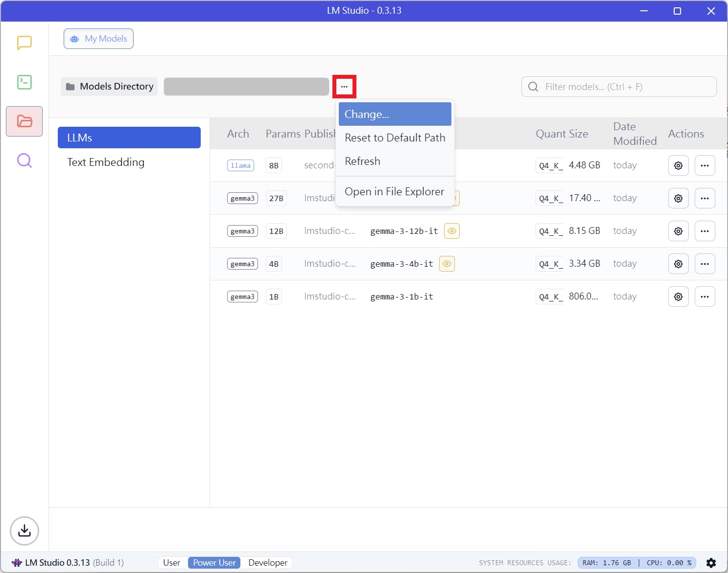Sort by the Date Modified column header
The height and width of the screenshot is (573, 728).
pyautogui.click(x=635, y=134)
